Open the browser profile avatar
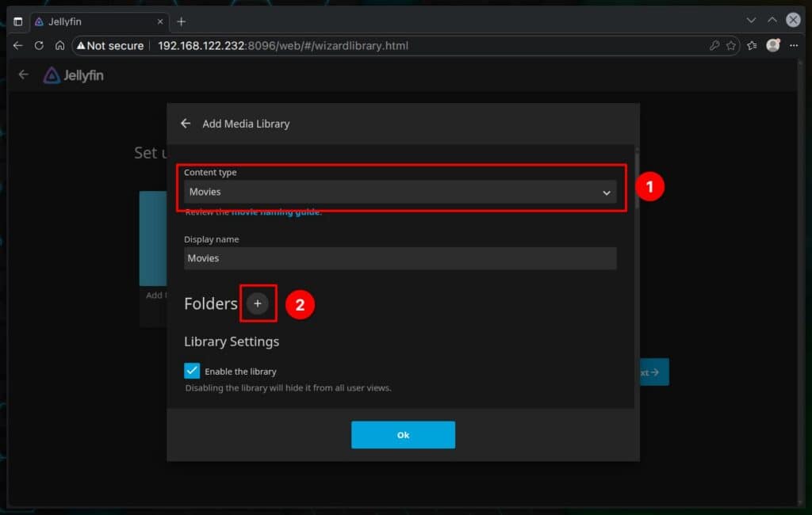812x515 pixels. 773,45
